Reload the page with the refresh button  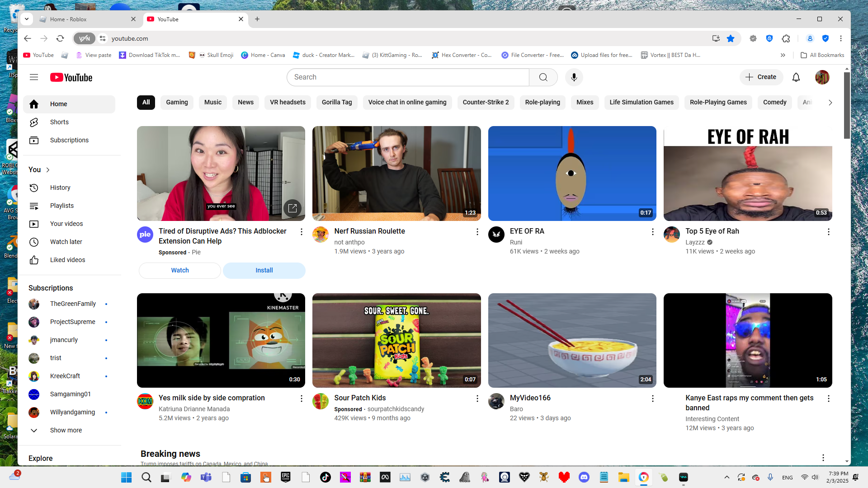(x=60, y=38)
